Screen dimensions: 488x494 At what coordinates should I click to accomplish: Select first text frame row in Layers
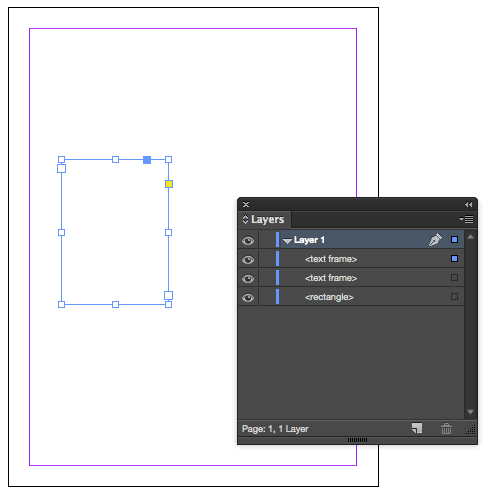coord(351,259)
